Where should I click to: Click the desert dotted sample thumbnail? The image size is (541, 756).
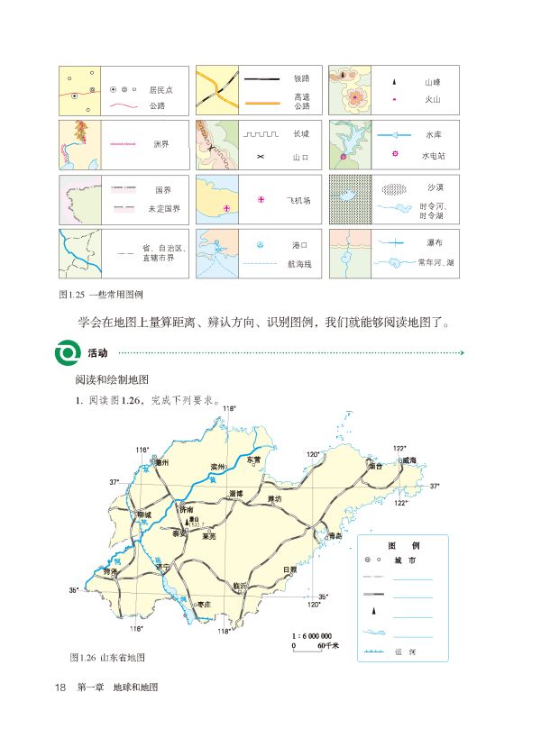click(351, 199)
